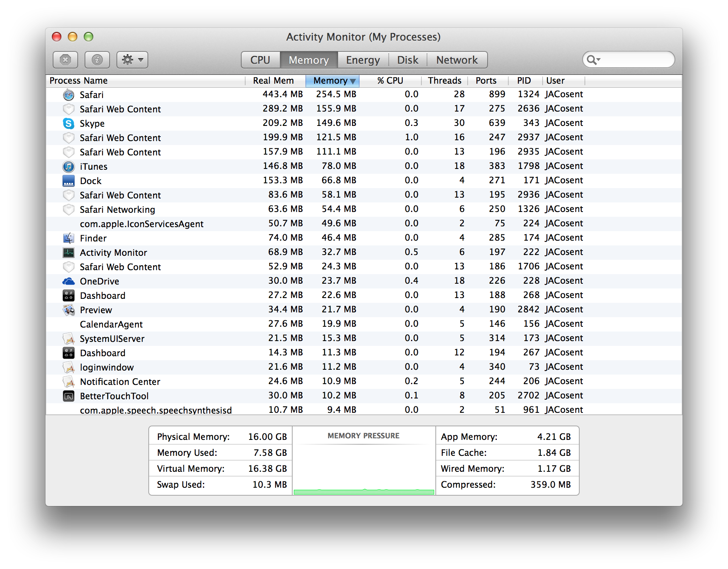This screenshot has height=569, width=728.
Task: Click the Swap Used 10.3 MB value
Action: pyautogui.click(x=270, y=485)
